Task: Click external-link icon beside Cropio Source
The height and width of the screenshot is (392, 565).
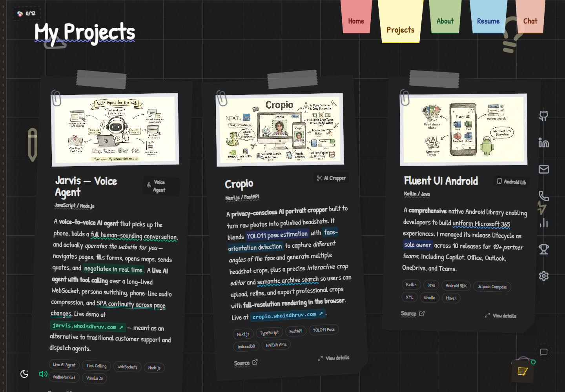Action: click(x=255, y=362)
